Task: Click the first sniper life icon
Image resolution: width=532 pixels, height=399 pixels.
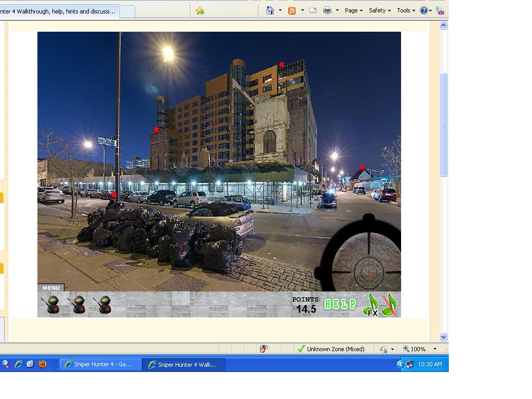Action: tap(50, 304)
